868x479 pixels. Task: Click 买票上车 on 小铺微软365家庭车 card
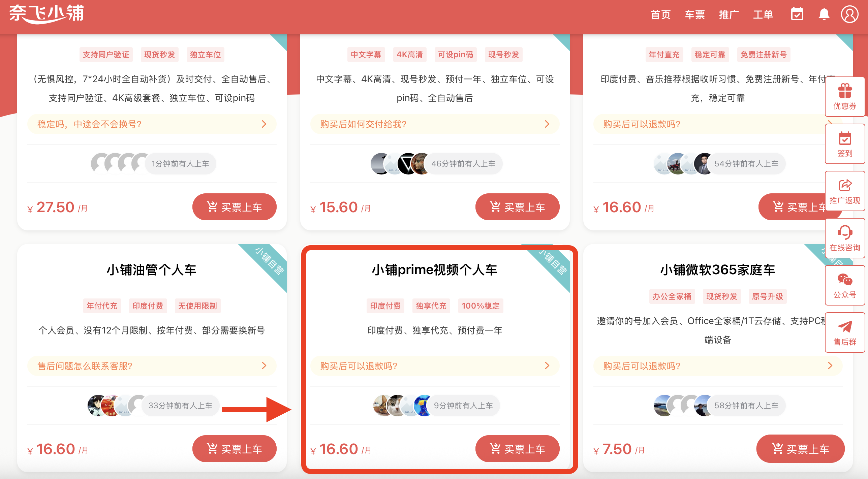click(x=801, y=449)
